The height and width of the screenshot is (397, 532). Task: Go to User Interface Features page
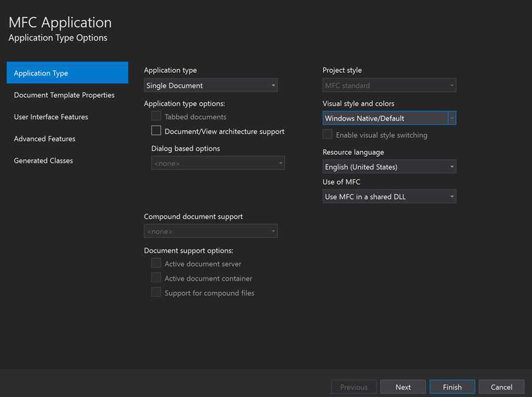coord(51,117)
